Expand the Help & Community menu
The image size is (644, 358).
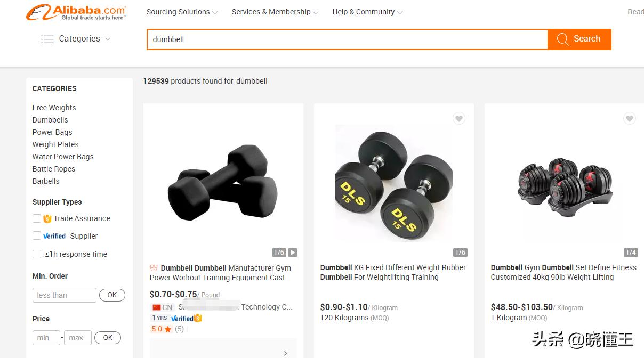[367, 12]
